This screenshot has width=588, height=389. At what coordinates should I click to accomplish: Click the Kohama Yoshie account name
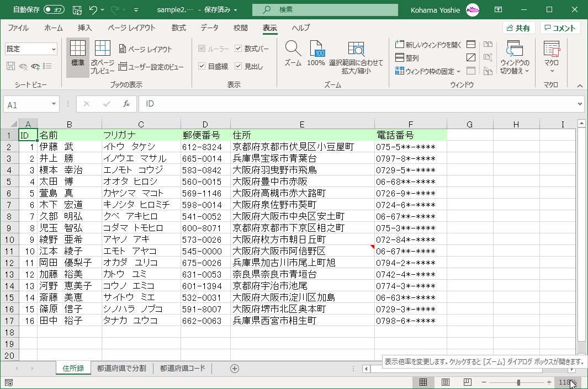click(x=435, y=10)
